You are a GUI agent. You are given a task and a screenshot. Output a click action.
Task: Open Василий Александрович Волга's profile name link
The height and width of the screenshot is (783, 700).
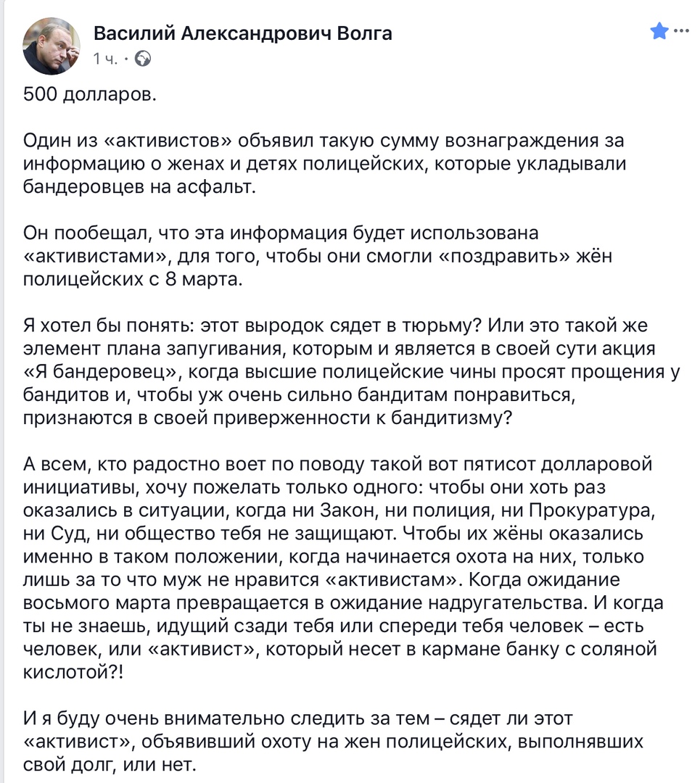pyautogui.click(x=243, y=34)
